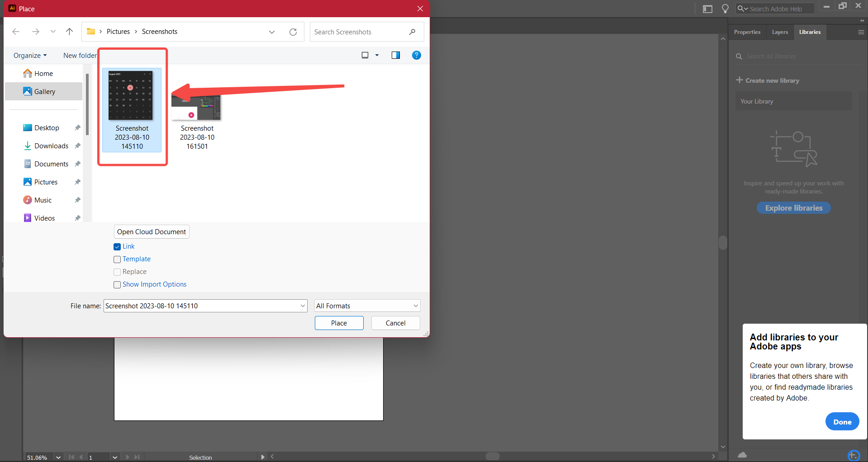Change view layout icon
Viewport: 868px width, 462px height.
pyautogui.click(x=365, y=55)
